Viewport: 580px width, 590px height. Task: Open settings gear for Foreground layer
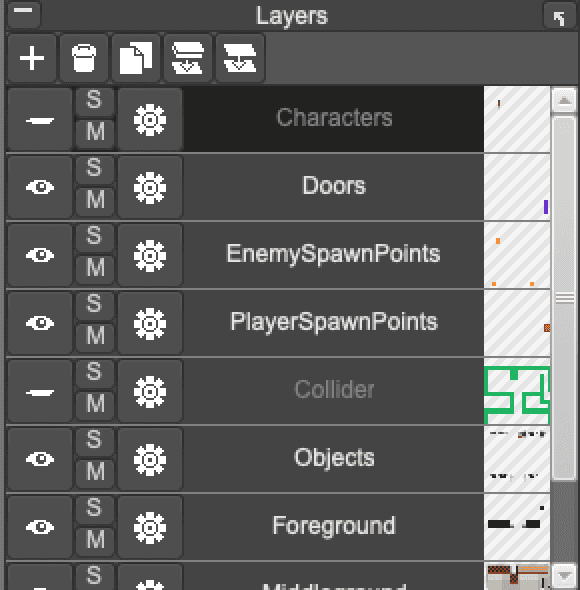point(150,527)
